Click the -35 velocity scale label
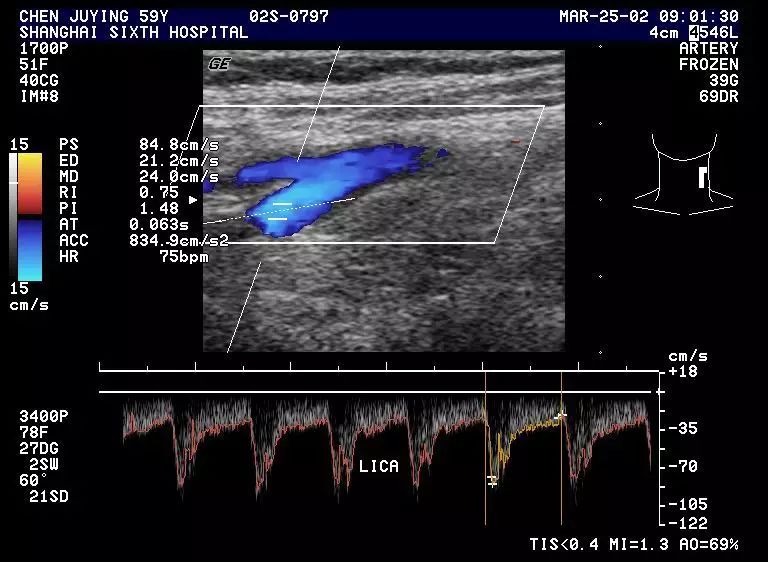Image resolution: width=768 pixels, height=562 pixels. tap(683, 429)
